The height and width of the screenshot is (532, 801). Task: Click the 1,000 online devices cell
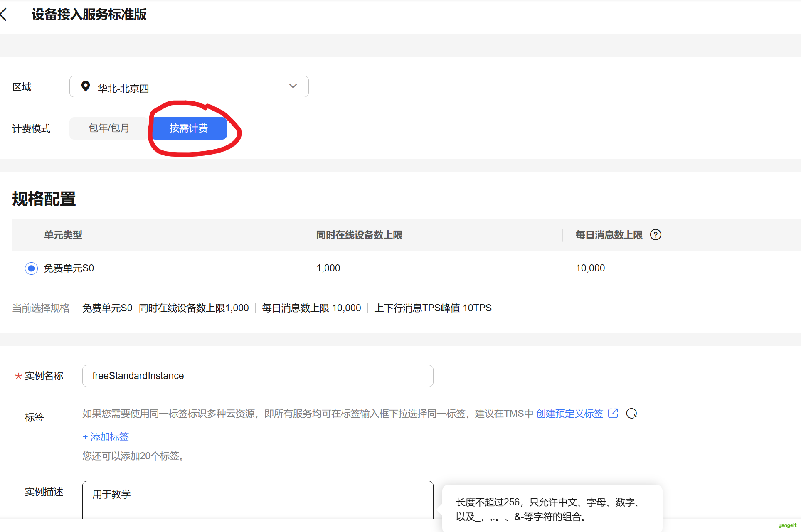tap(328, 268)
